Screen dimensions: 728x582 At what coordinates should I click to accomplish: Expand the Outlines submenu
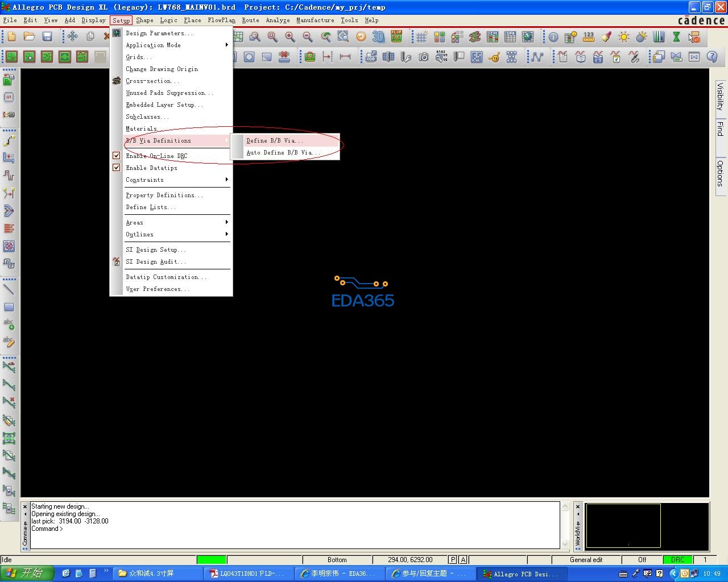tap(171, 234)
